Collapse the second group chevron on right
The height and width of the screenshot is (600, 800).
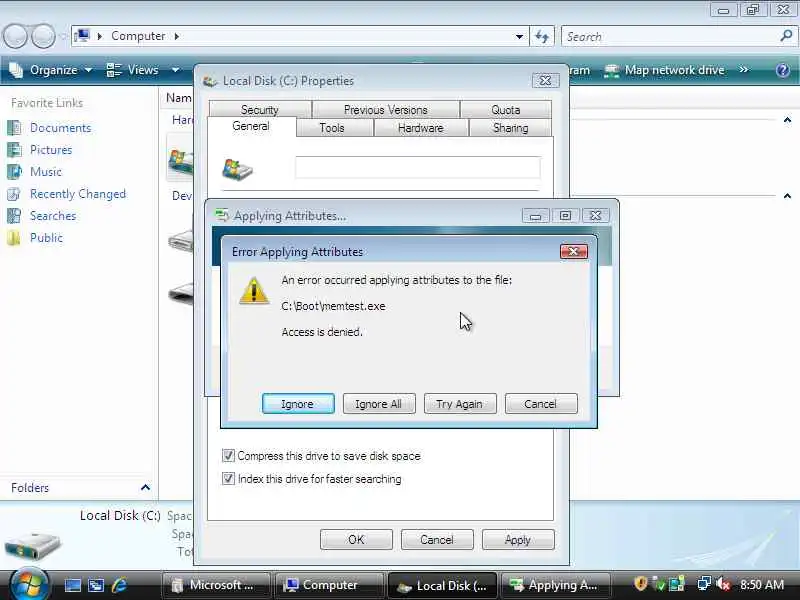787,195
